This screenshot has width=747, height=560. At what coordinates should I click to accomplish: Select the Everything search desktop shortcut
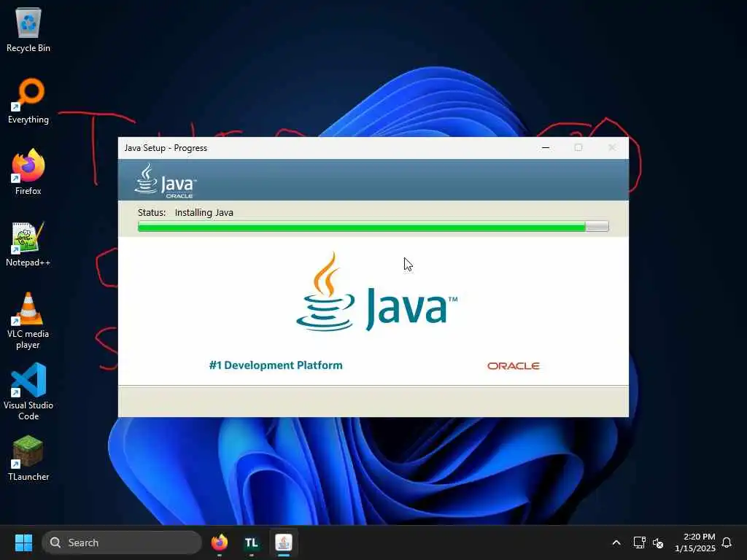tap(28, 101)
